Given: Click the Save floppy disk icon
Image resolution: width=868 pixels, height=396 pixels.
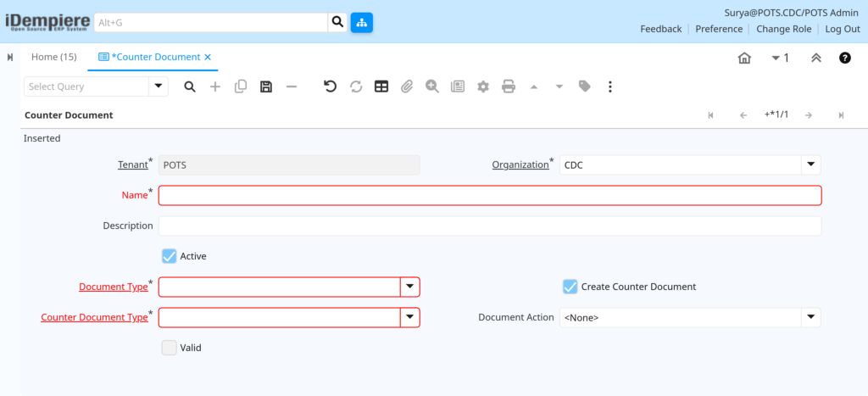Looking at the screenshot, I should click(x=266, y=87).
